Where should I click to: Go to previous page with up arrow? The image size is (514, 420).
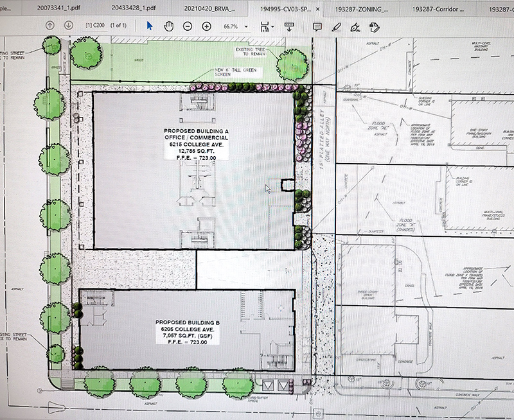point(50,25)
